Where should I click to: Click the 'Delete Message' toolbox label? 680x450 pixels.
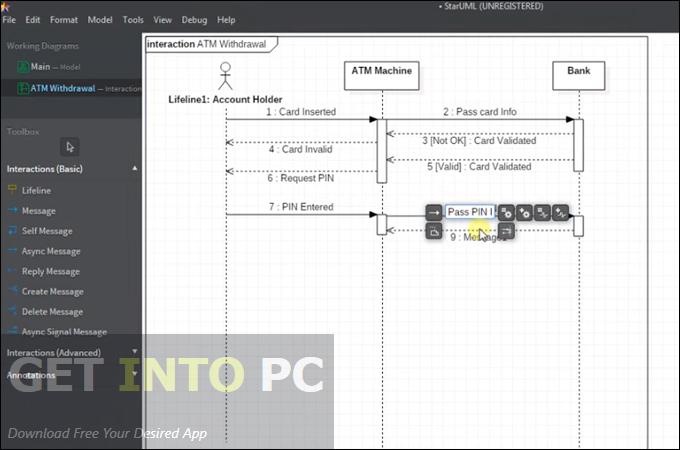pyautogui.click(x=52, y=312)
